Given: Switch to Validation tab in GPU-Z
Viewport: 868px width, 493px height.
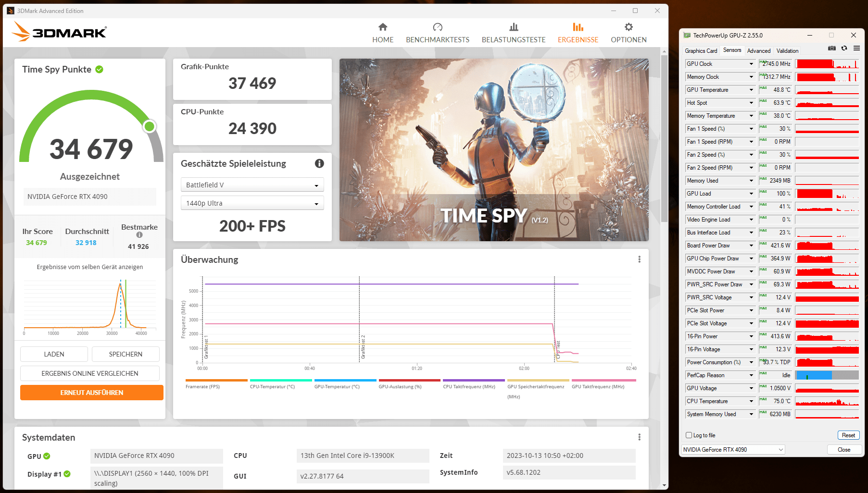Looking at the screenshot, I should 787,51.
